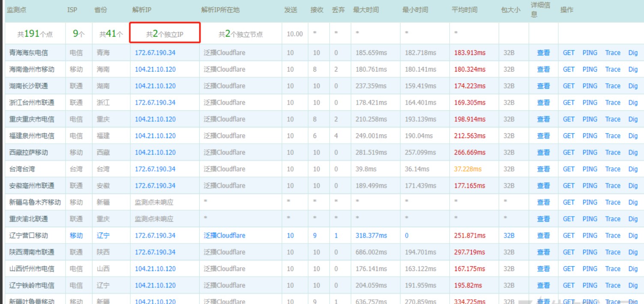644x304 pixels.
Task: Click 监测点未响应 in 重庆渝北联通 row
Action: coord(154,219)
